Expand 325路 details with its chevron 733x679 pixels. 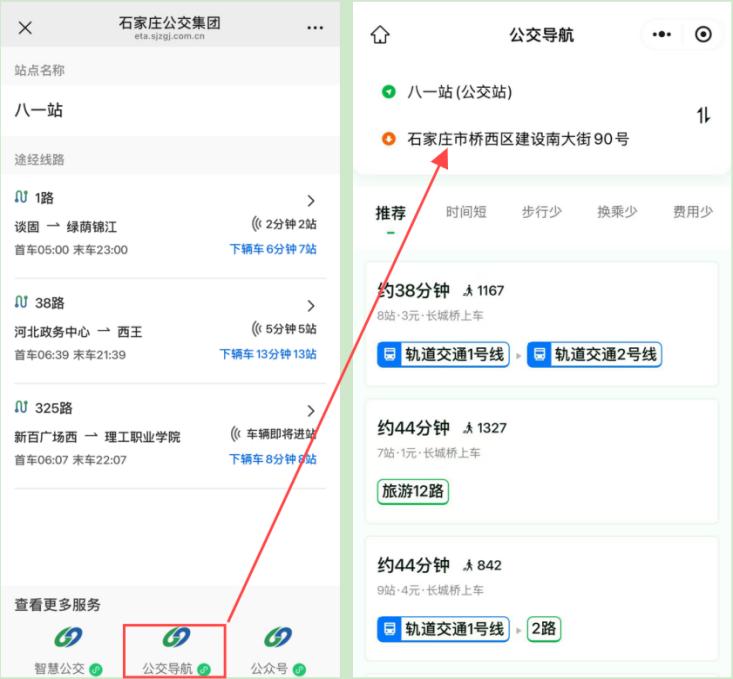311,411
